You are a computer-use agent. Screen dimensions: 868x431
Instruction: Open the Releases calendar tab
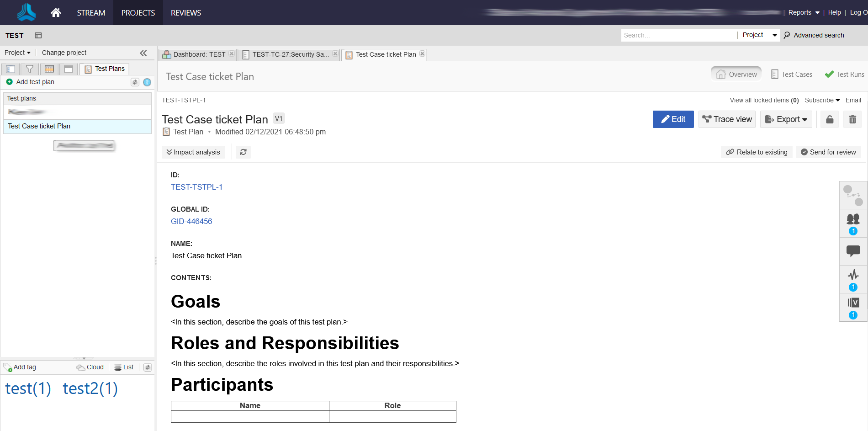[x=49, y=69]
